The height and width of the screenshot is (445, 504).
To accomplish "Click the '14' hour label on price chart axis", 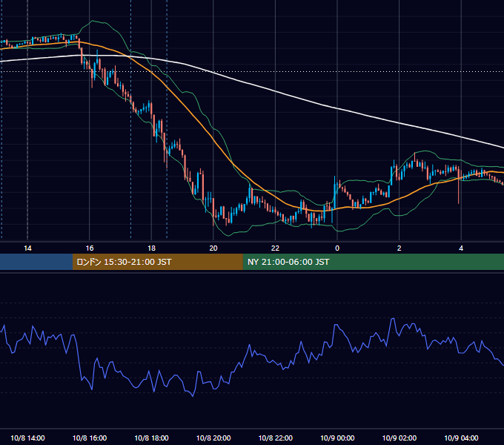I will pos(27,248).
